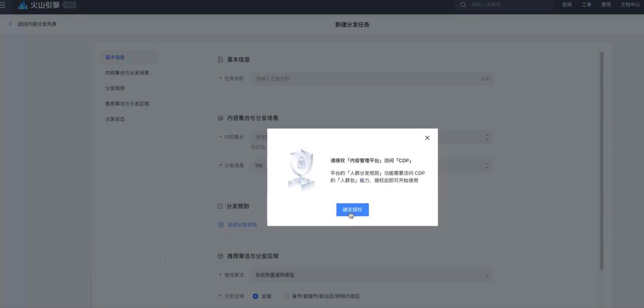Viewport: 644px width, 308px height.
Task: Click the 确定授权 button in dialog
Action: (x=352, y=210)
